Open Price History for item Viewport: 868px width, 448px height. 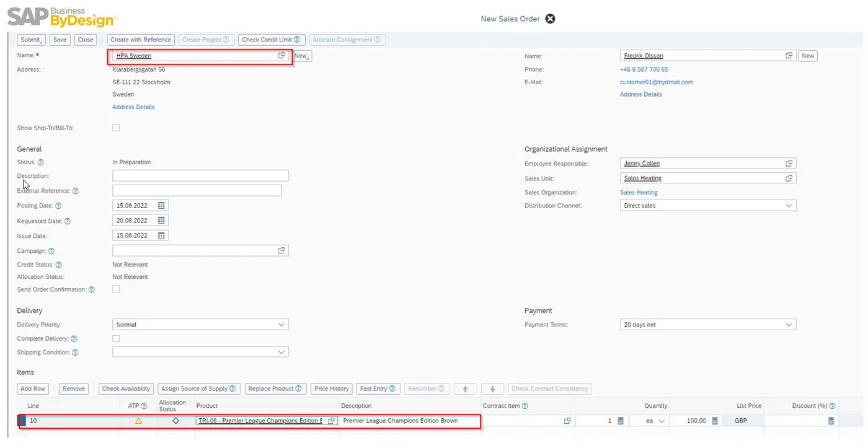coord(331,389)
